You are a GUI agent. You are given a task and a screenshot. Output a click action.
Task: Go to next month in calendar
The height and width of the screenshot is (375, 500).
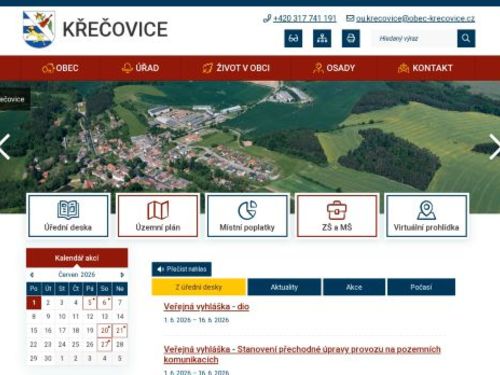pos(122,275)
